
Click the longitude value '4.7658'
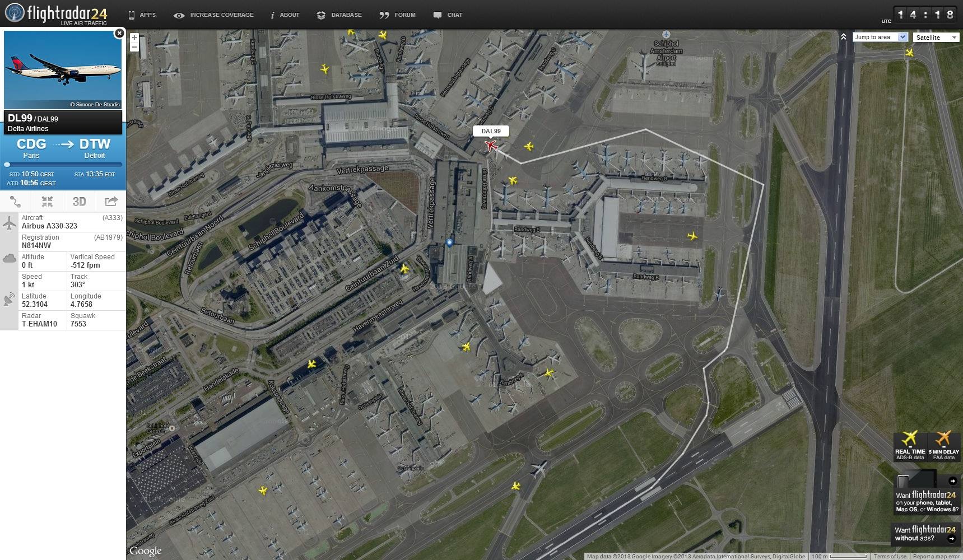pyautogui.click(x=81, y=304)
